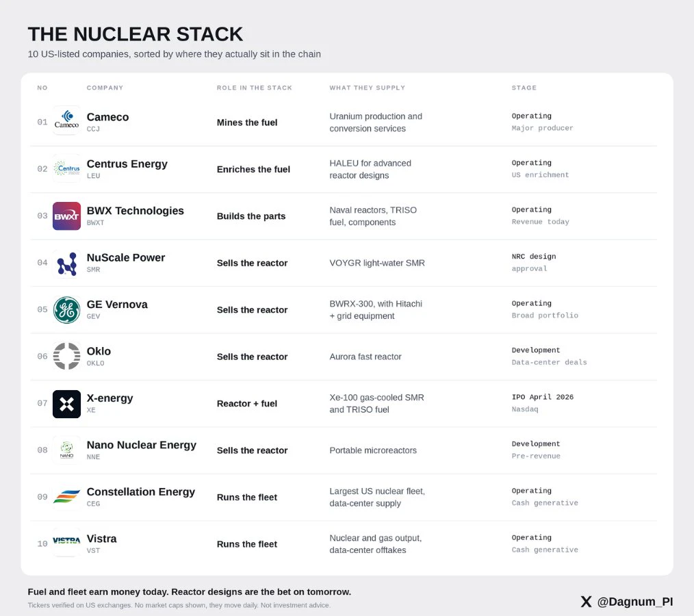Click 'Aurora fast reactor' text
The height and width of the screenshot is (616, 694).
coord(365,357)
